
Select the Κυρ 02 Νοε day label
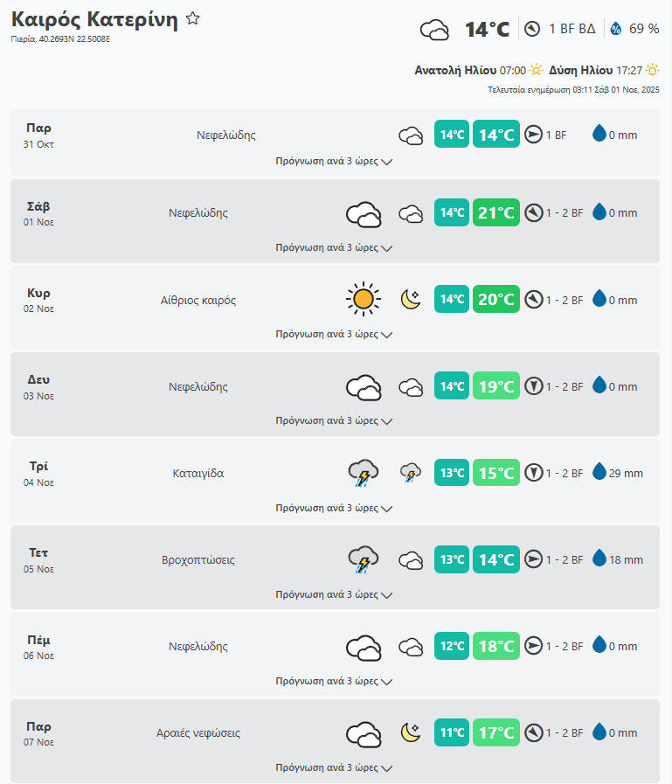pyautogui.click(x=39, y=300)
